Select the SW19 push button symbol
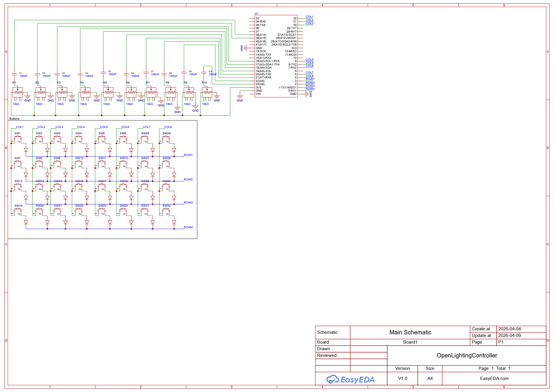This screenshot has height=392, width=554. point(18,212)
